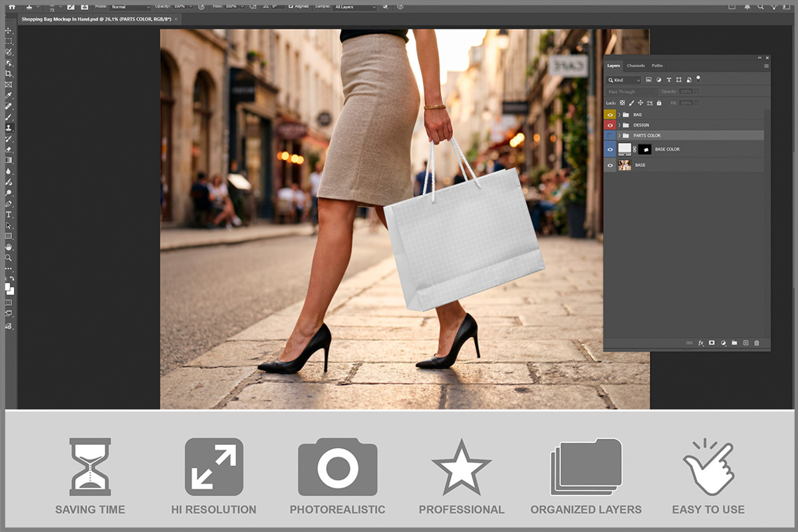Hide the BASE layer with its eye icon
The width and height of the screenshot is (798, 532).
click(x=610, y=165)
